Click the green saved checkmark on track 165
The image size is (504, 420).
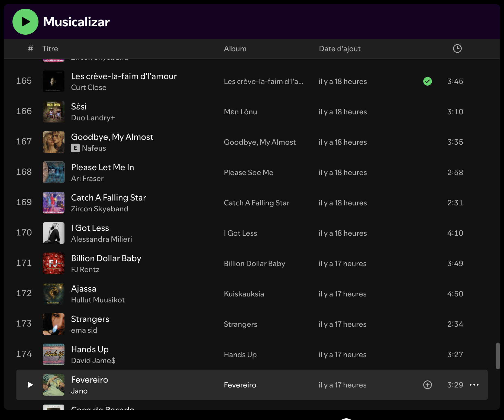pyautogui.click(x=427, y=81)
